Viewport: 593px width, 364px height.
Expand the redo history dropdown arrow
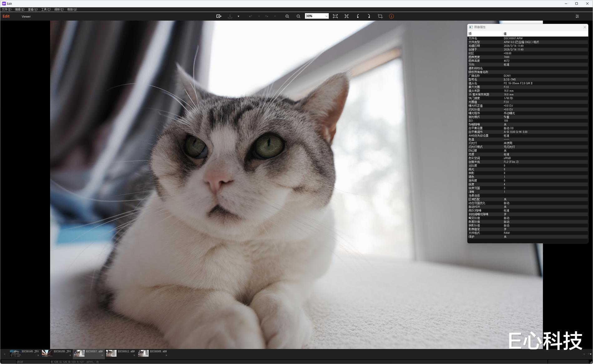click(x=275, y=16)
